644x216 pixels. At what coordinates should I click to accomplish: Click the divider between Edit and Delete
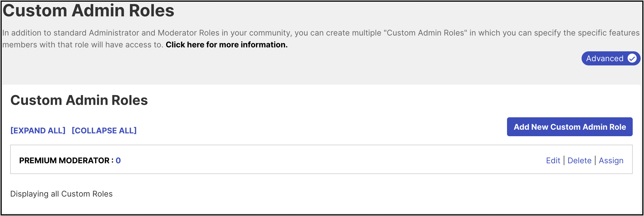[x=564, y=160]
